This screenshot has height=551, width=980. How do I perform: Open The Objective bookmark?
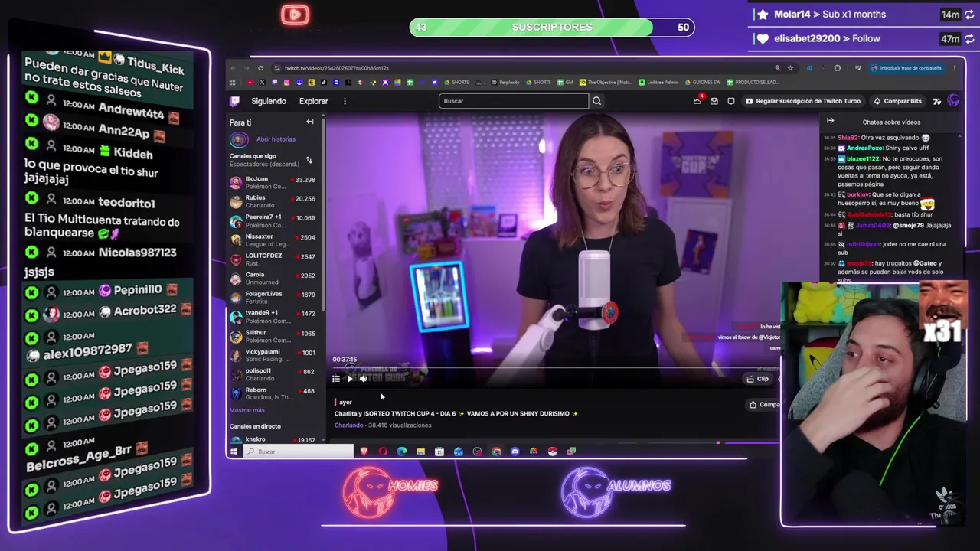pos(606,82)
